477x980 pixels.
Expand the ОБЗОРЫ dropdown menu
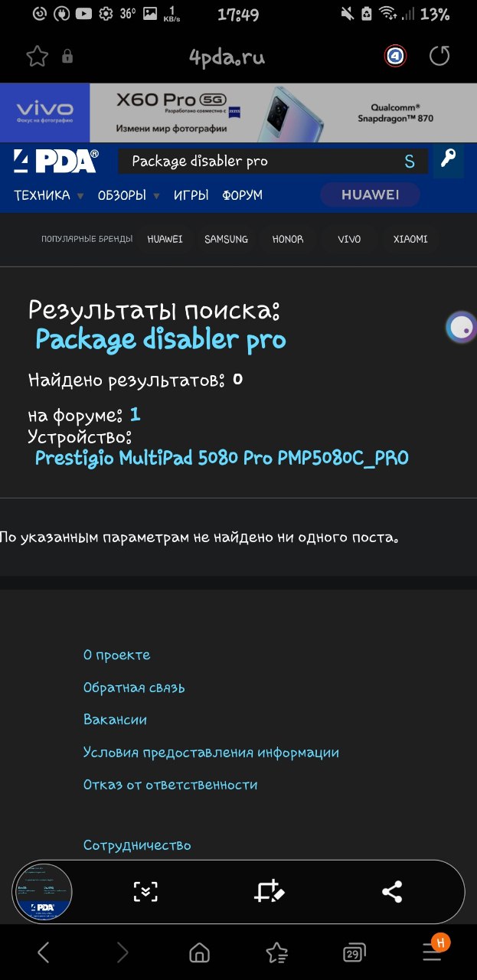129,195
